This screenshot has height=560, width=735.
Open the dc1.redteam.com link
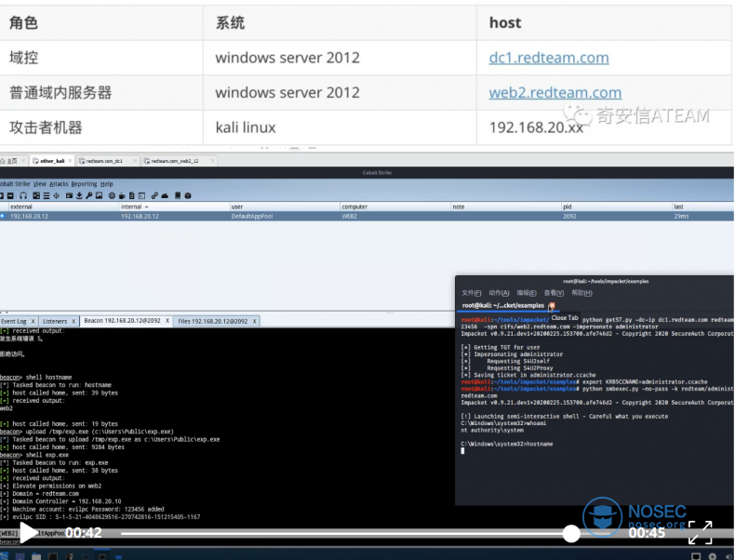click(x=549, y=58)
